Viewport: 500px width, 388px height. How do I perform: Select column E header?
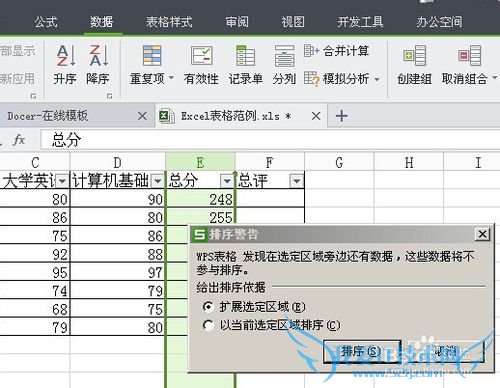tap(200, 162)
